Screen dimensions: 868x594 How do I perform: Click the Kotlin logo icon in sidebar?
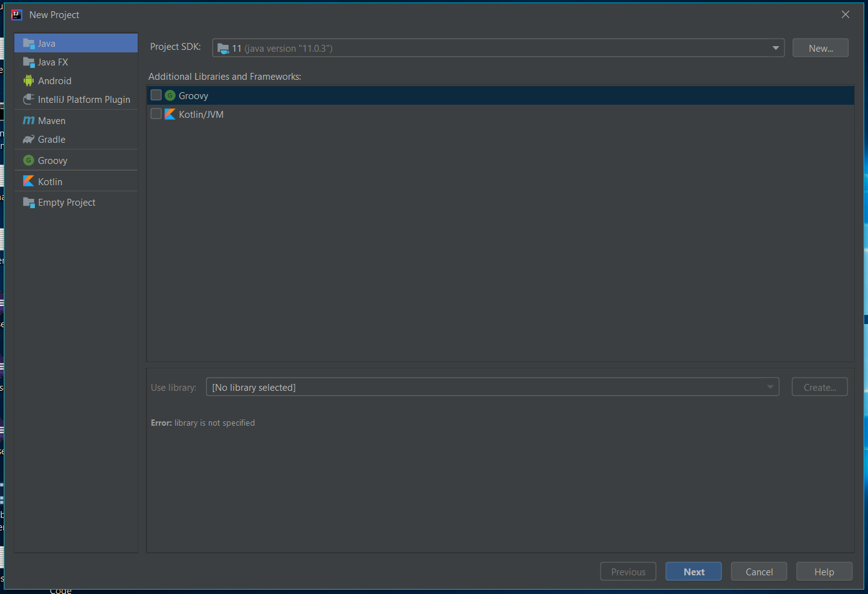pyautogui.click(x=29, y=181)
